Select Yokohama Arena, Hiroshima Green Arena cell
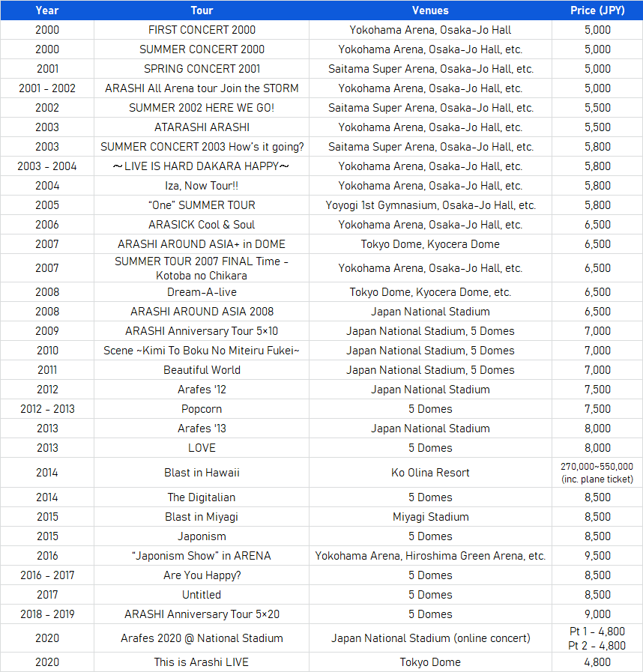The image size is (643, 672). click(430, 556)
